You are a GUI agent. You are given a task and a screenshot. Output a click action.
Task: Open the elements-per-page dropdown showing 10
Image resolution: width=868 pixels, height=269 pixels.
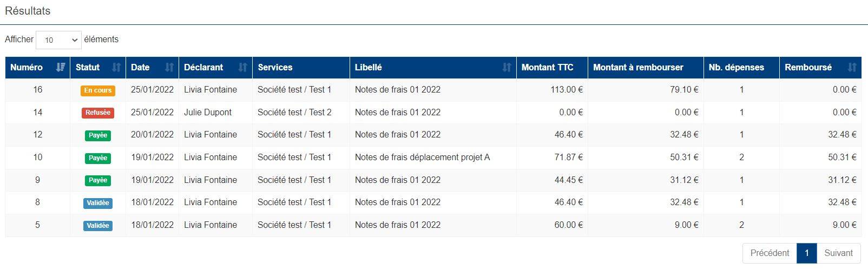58,40
